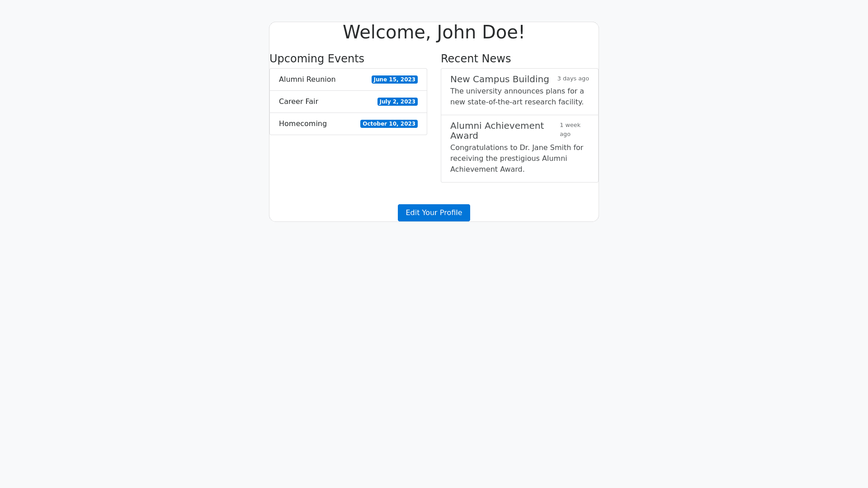Image resolution: width=868 pixels, height=488 pixels.
Task: Click the line starting 'receiving the prestigious'
Action: click(509, 159)
